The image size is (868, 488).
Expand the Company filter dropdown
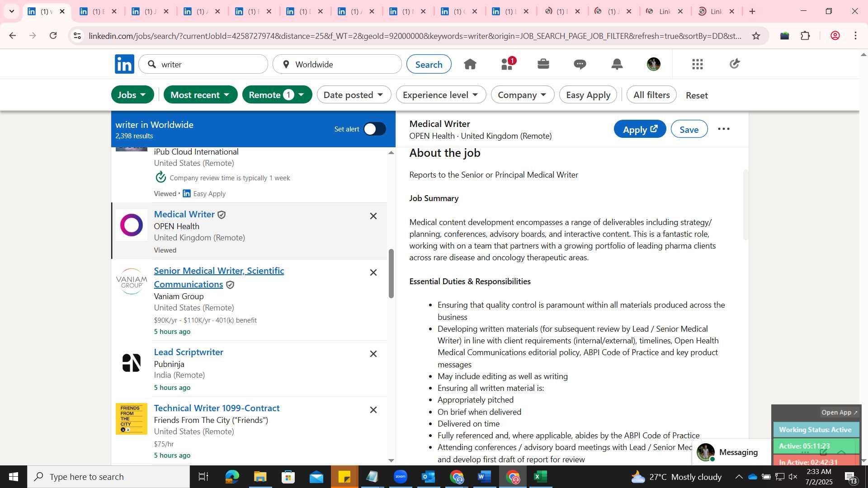coord(523,95)
